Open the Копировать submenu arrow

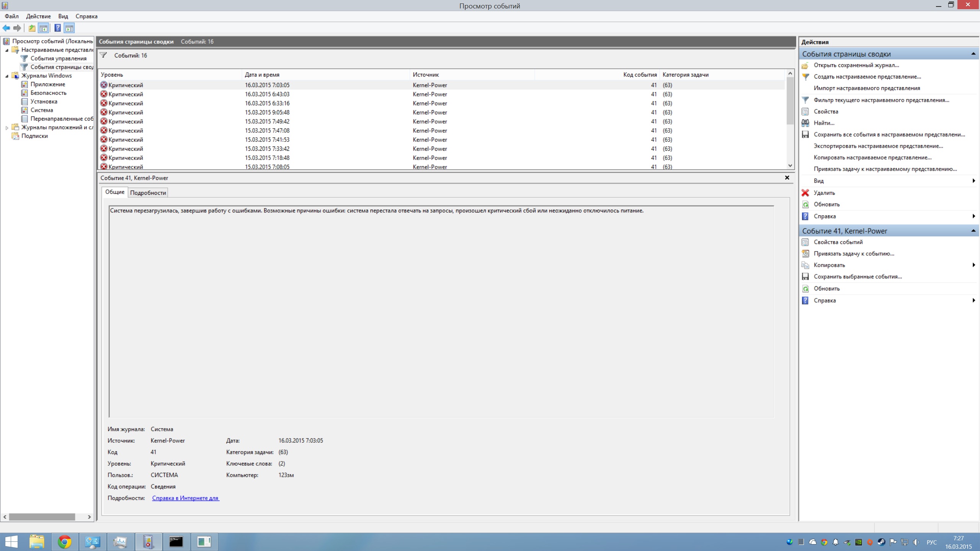pos(973,265)
